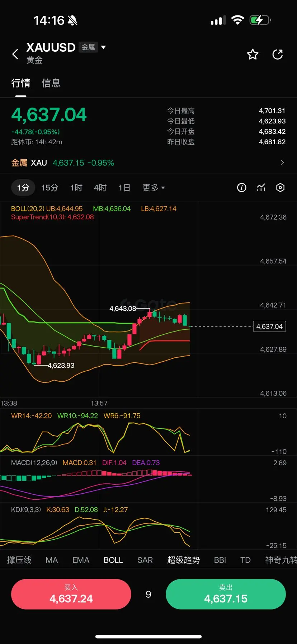This screenshot has width=297, height=644.
Task: Toggle the BBI indicator
Action: coord(220,560)
